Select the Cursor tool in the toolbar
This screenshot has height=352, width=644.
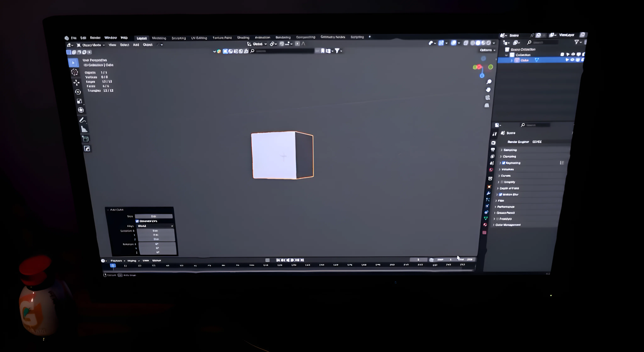point(75,72)
